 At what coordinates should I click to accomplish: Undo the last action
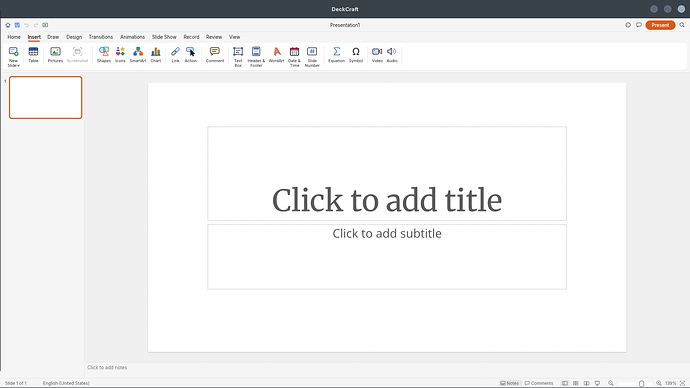tap(26, 25)
